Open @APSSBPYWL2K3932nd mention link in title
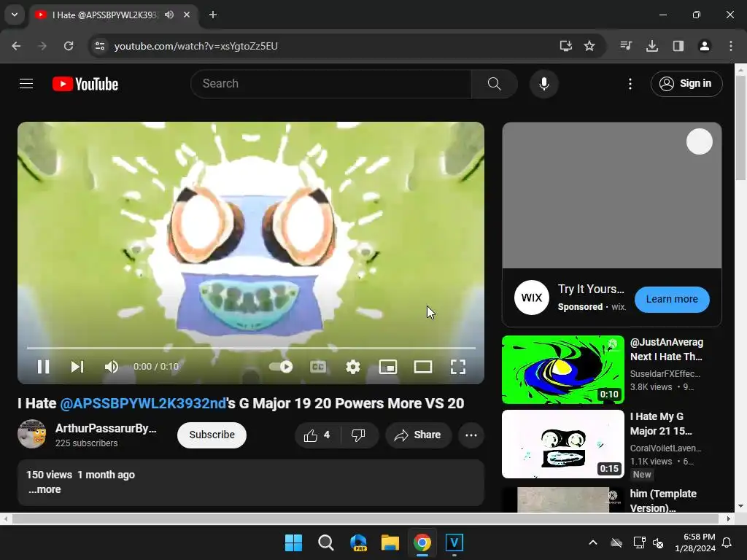 143,403
